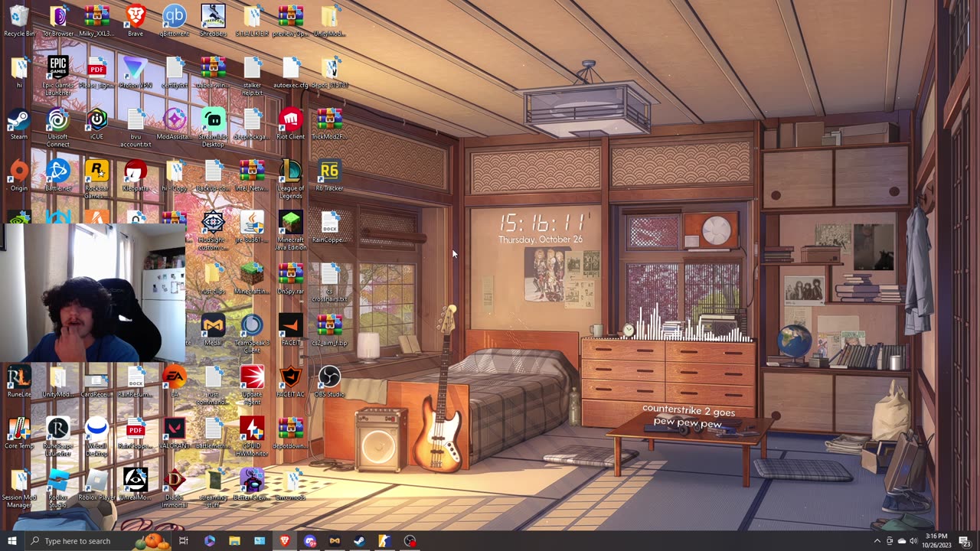
Task: Launch RuneLite from the desktop
Action: coord(19,382)
